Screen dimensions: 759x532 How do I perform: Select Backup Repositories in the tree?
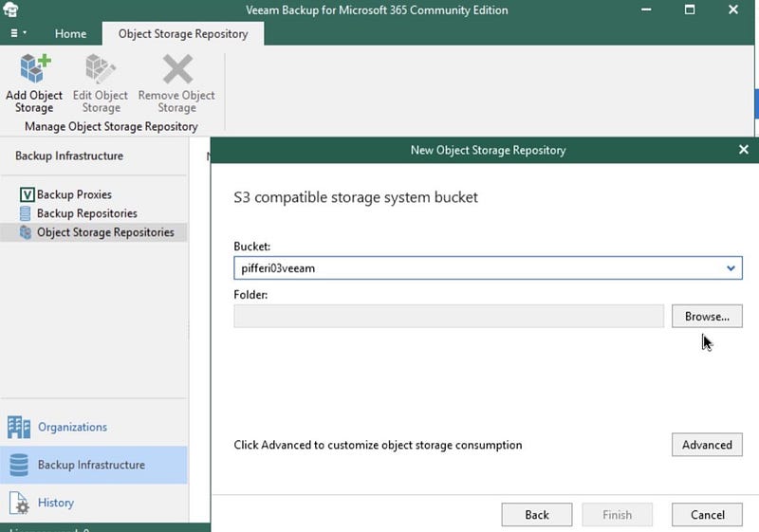[87, 213]
